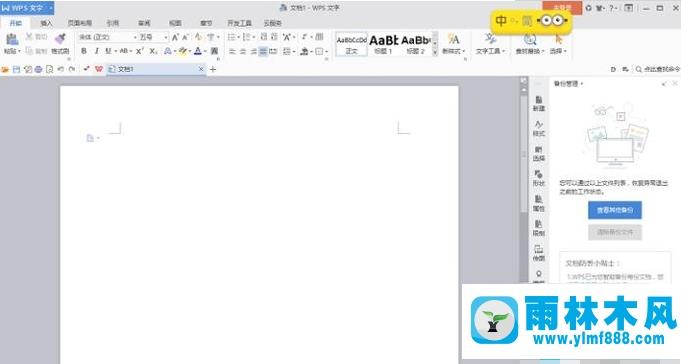Click the Copy (复制) icon
This screenshot has width=690, height=364.
coord(29,51)
